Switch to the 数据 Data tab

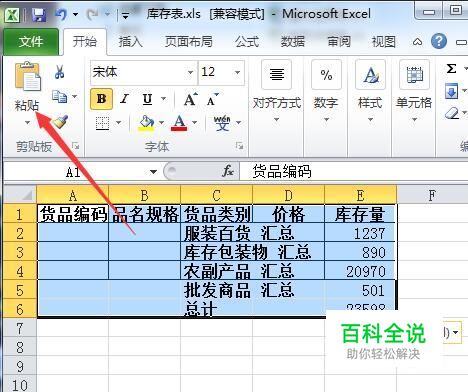292,42
